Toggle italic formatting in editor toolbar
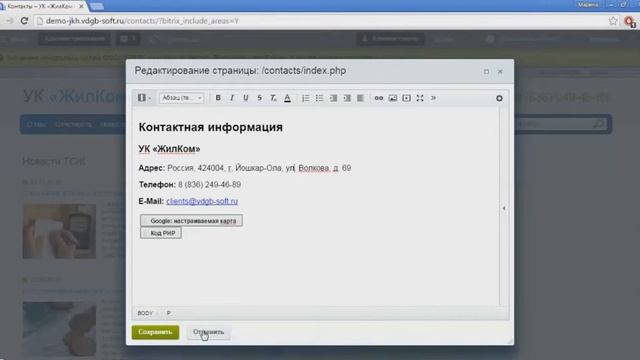 (232, 98)
